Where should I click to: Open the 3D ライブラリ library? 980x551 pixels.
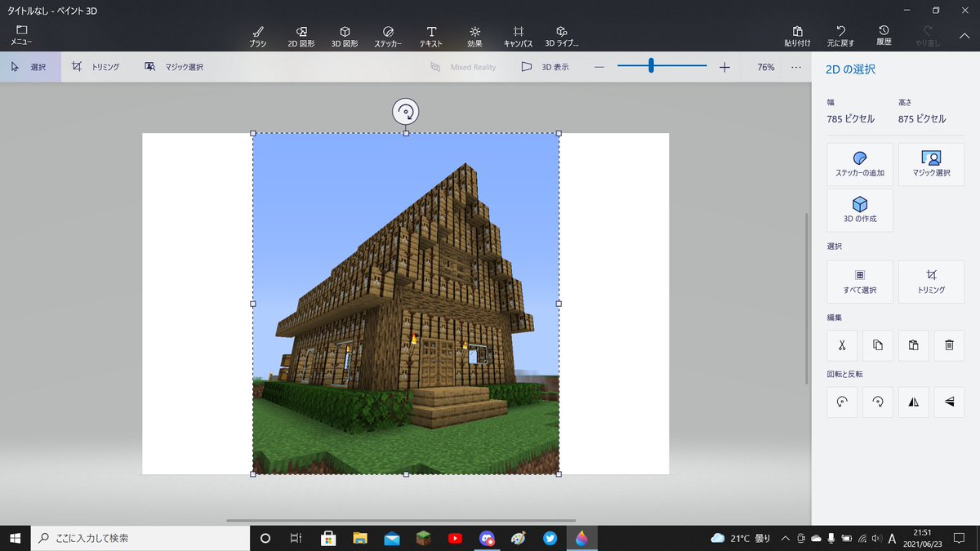[x=562, y=36]
